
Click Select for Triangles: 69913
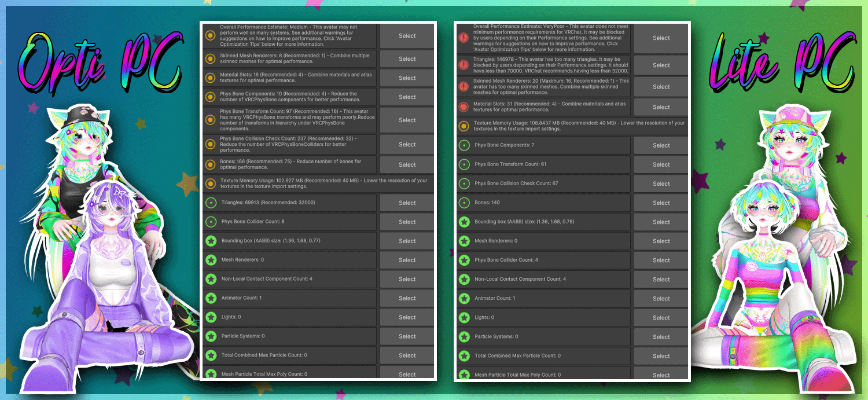[407, 203]
